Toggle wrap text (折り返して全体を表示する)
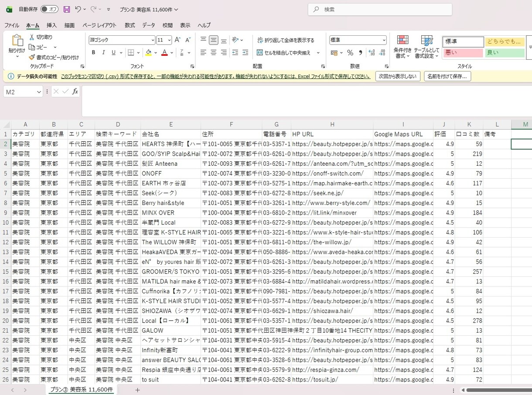The image size is (532, 395). point(286,40)
